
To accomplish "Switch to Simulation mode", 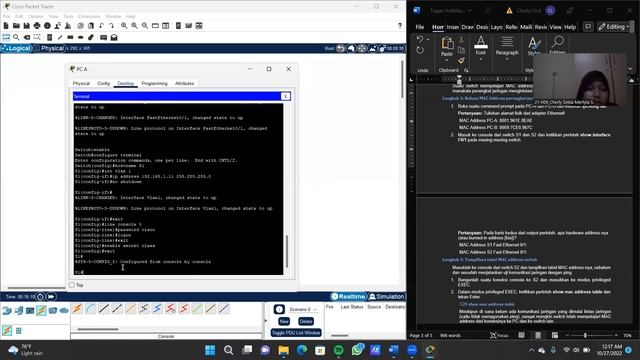I will coord(387,297).
